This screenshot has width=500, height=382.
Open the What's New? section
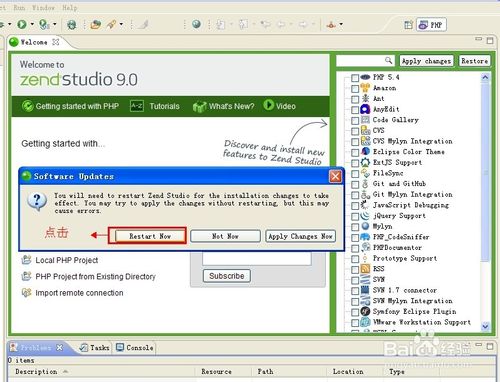coord(223,106)
